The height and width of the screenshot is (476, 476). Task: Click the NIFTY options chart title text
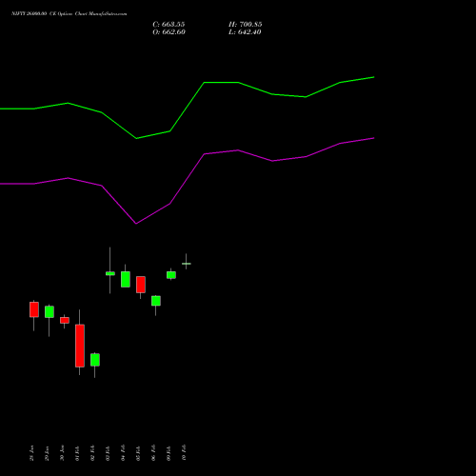pos(69,14)
